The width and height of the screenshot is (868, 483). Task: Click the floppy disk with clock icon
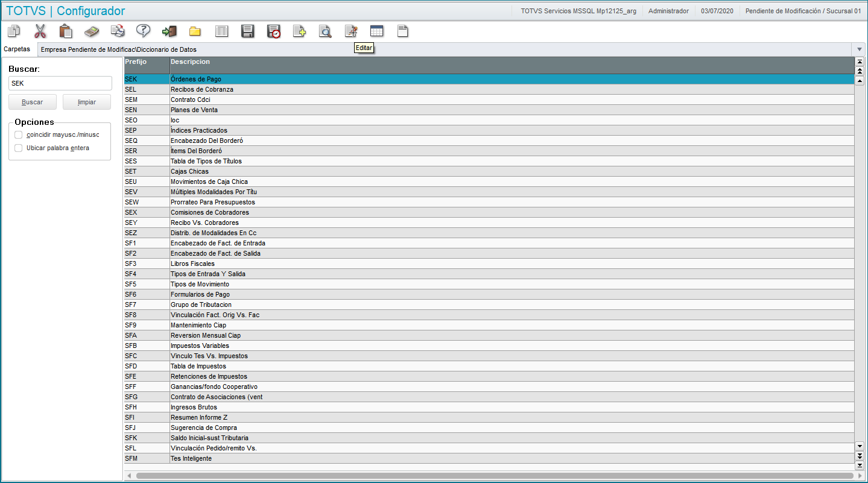pos(274,31)
